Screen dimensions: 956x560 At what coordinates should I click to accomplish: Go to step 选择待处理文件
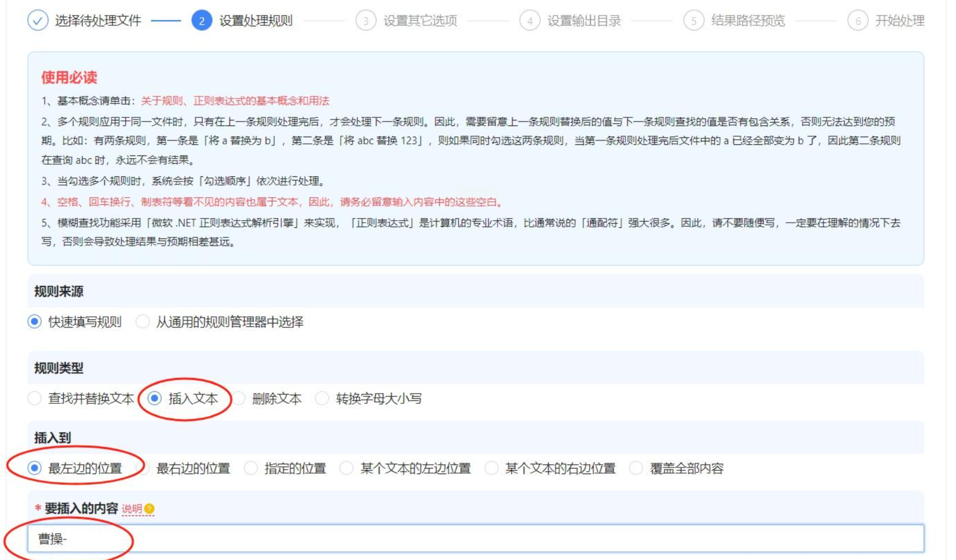98,20
